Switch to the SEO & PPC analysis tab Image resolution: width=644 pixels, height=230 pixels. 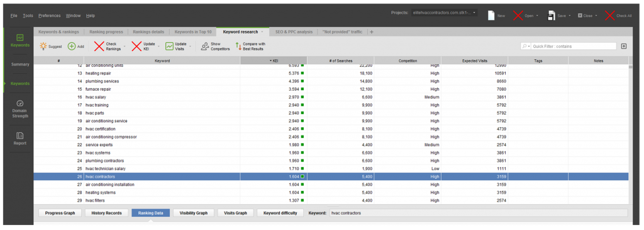[x=294, y=32]
